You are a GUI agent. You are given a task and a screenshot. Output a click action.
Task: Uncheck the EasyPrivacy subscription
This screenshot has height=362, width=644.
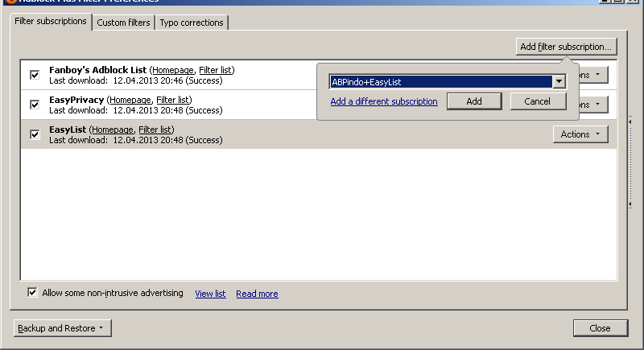(x=35, y=105)
